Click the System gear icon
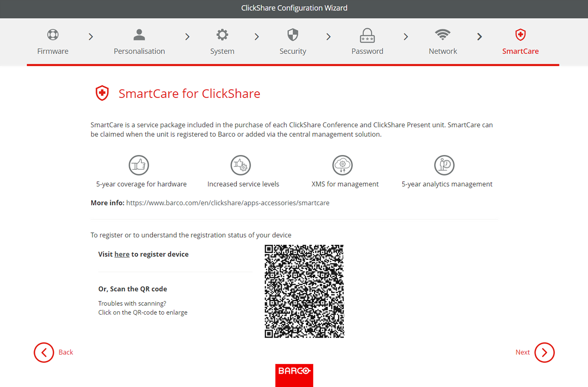Image resolution: width=588 pixels, height=387 pixels. pyautogui.click(x=222, y=35)
